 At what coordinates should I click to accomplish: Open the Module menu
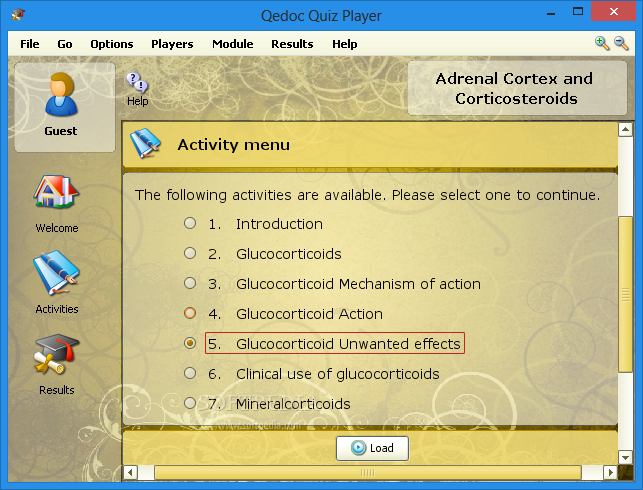[233, 44]
